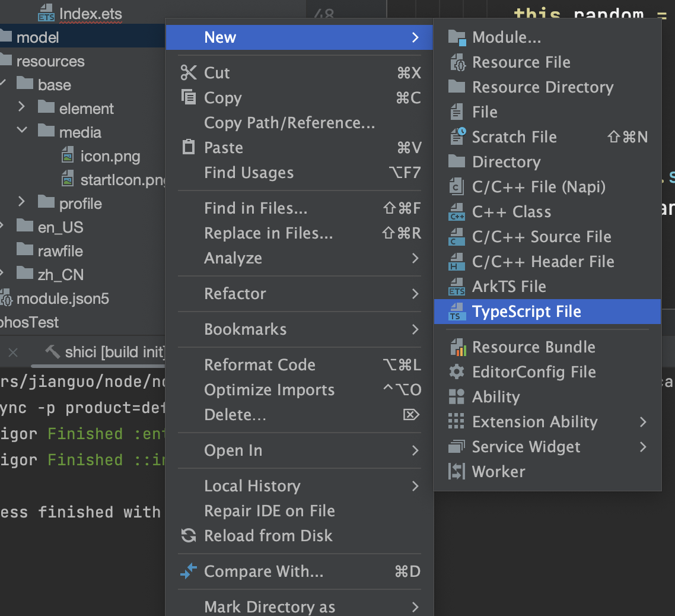Screen dimensions: 675x616
Task: Expand the Extension Ability submenu arrow
Action: pyautogui.click(x=643, y=422)
